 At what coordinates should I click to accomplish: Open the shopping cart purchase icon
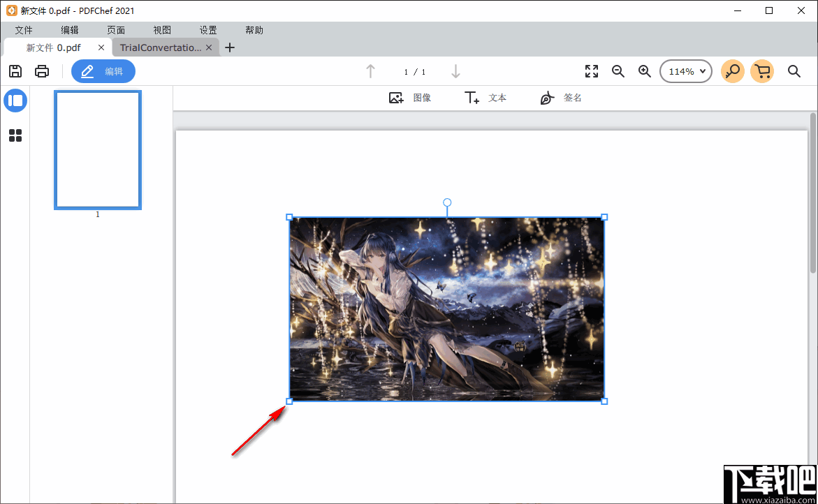[x=762, y=71]
